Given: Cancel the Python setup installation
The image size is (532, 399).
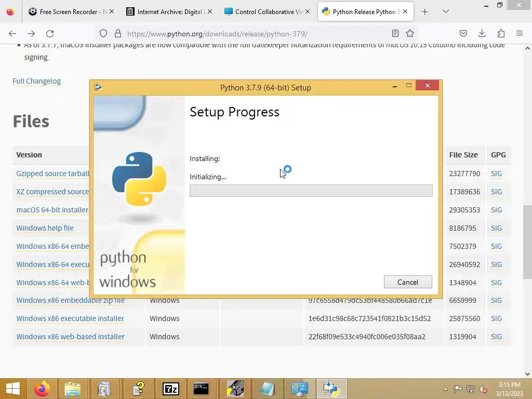Looking at the screenshot, I should (408, 282).
